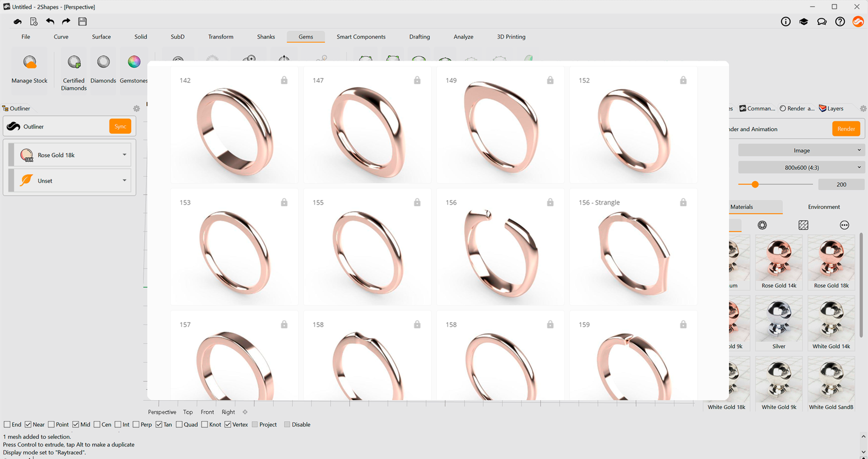Uncheck the Vertex snap checkbox
868x459 pixels.
228,424
